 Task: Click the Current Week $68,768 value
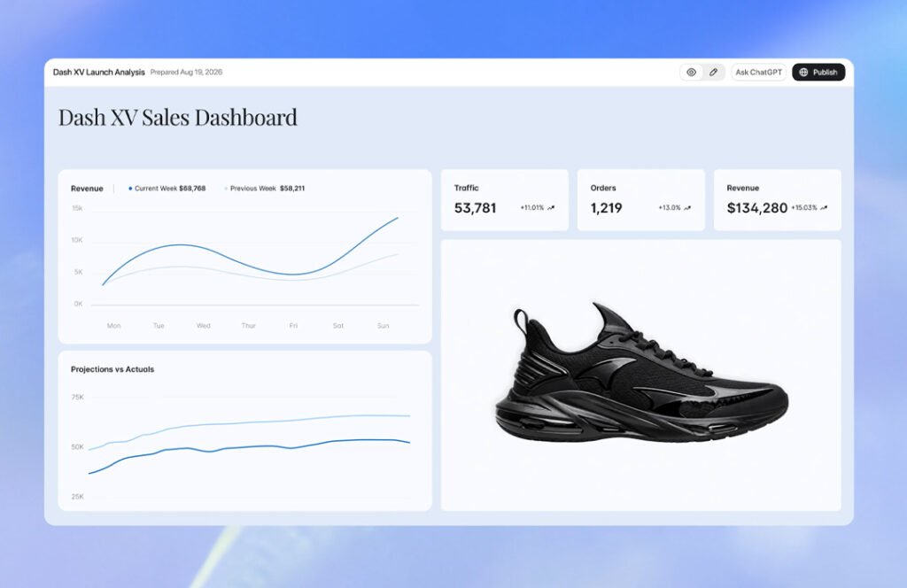click(x=192, y=189)
